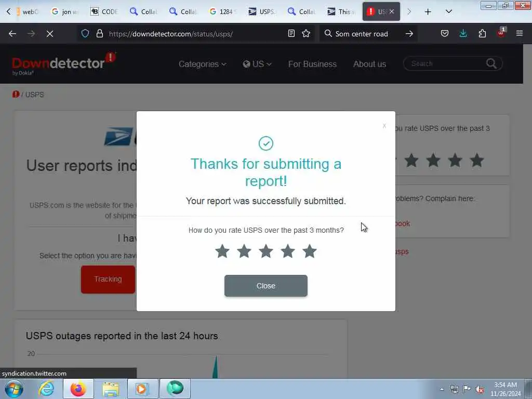Screen dimensions: 532x399
Task: Click the Firefox forward navigation arrow
Action: point(31,34)
